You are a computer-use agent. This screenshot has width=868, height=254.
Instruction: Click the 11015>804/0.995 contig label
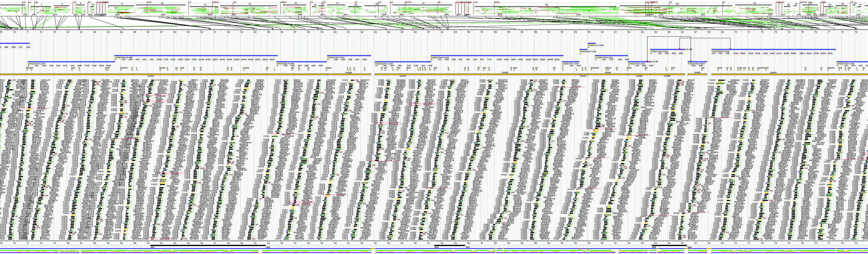121,57
